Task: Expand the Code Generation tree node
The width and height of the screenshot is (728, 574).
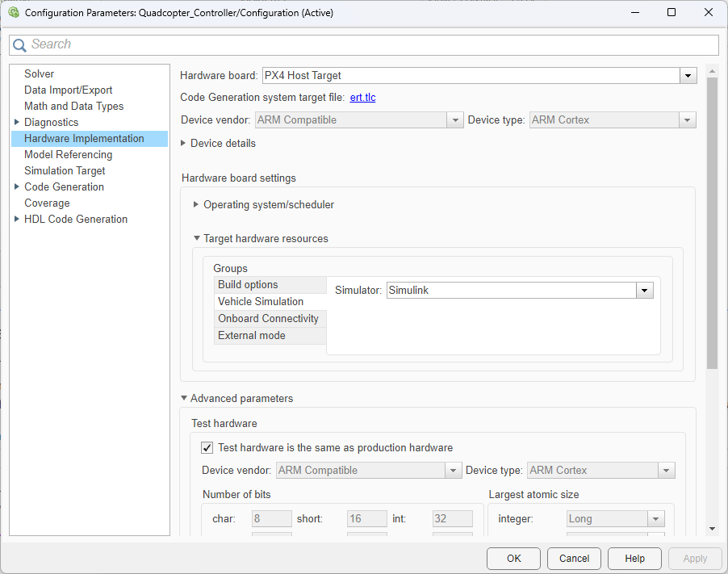Action: coord(17,186)
